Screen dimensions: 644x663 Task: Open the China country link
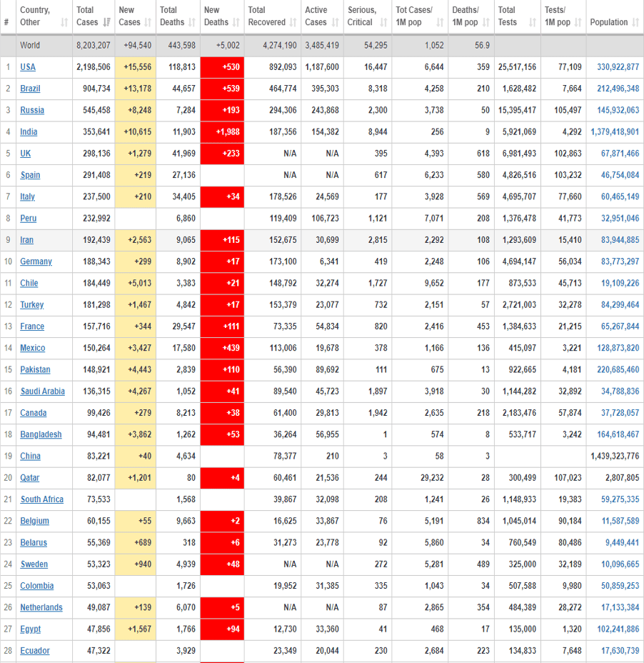(x=31, y=456)
